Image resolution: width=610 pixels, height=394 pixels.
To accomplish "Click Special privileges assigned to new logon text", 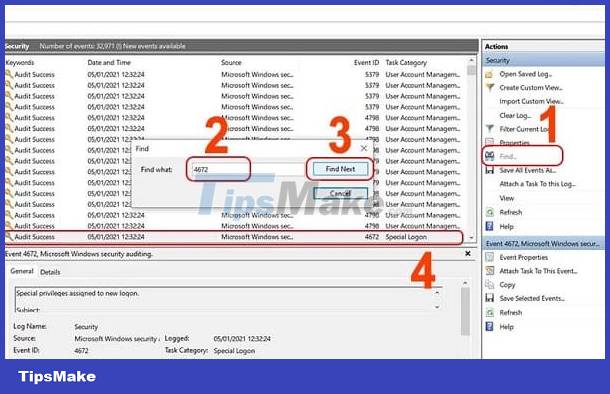I will pyautogui.click(x=78, y=293).
